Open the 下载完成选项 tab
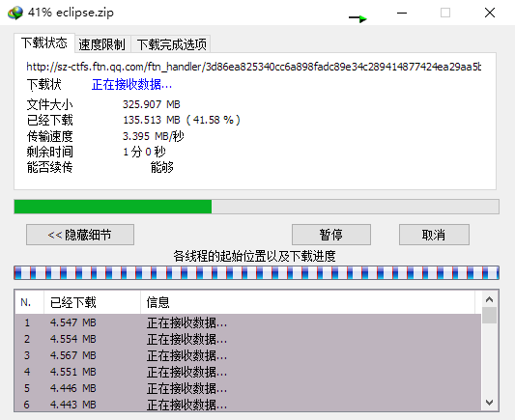Viewport: 515px width, 420px height. [171, 44]
